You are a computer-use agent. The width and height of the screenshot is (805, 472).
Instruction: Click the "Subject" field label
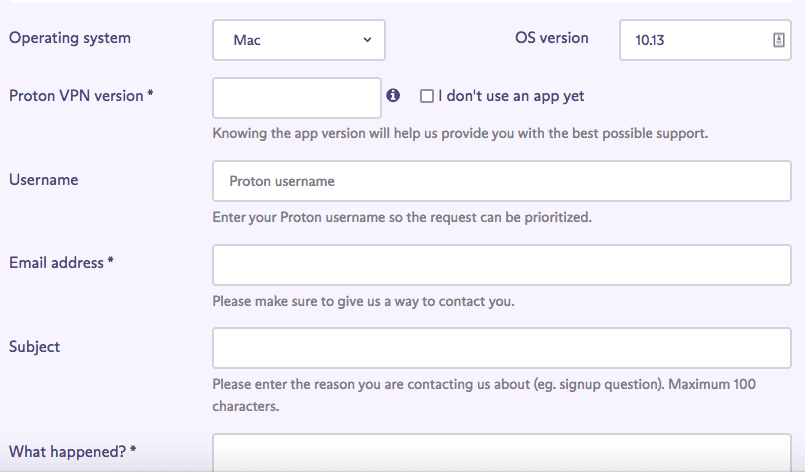pos(35,347)
